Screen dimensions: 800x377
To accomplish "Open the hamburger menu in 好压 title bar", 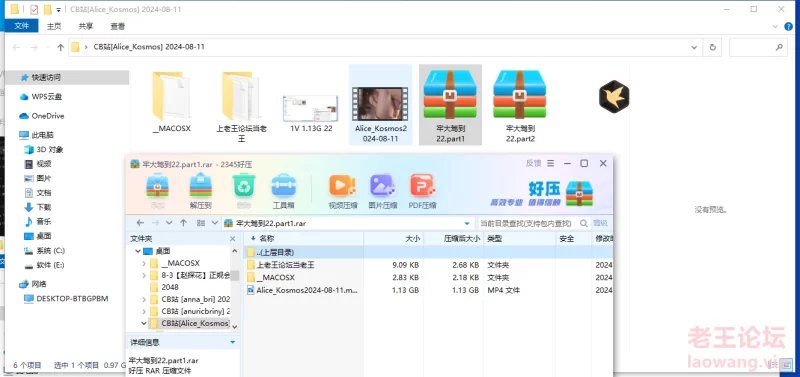I will click(551, 163).
